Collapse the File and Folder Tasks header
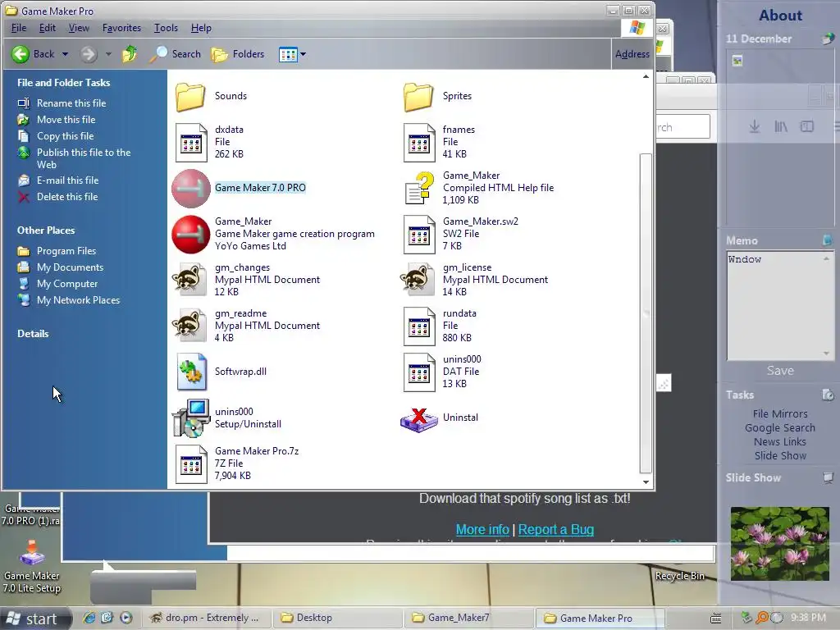The width and height of the screenshot is (840, 630). click(64, 83)
